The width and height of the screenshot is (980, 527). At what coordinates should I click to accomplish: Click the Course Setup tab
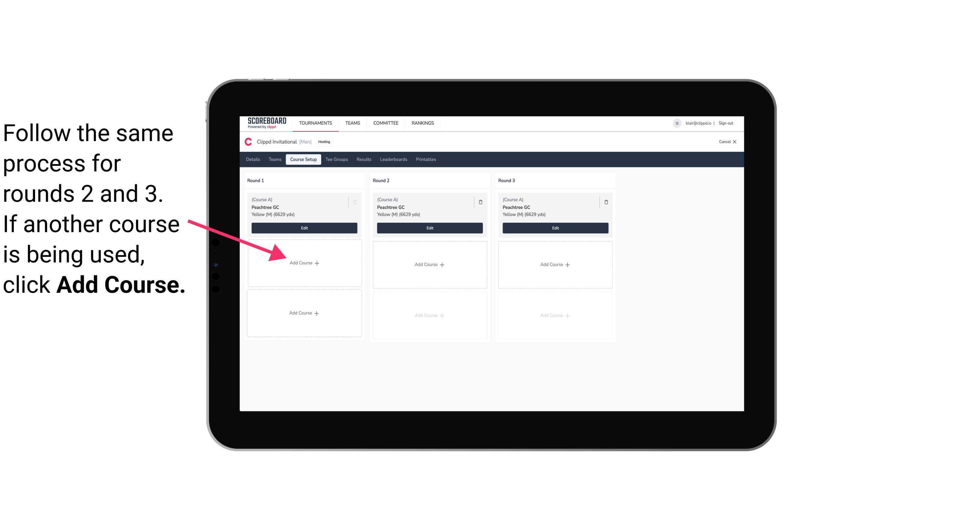303,160
